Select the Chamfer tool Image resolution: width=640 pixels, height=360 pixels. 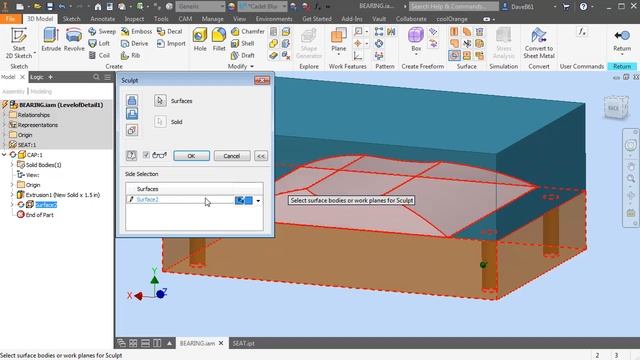[248, 31]
